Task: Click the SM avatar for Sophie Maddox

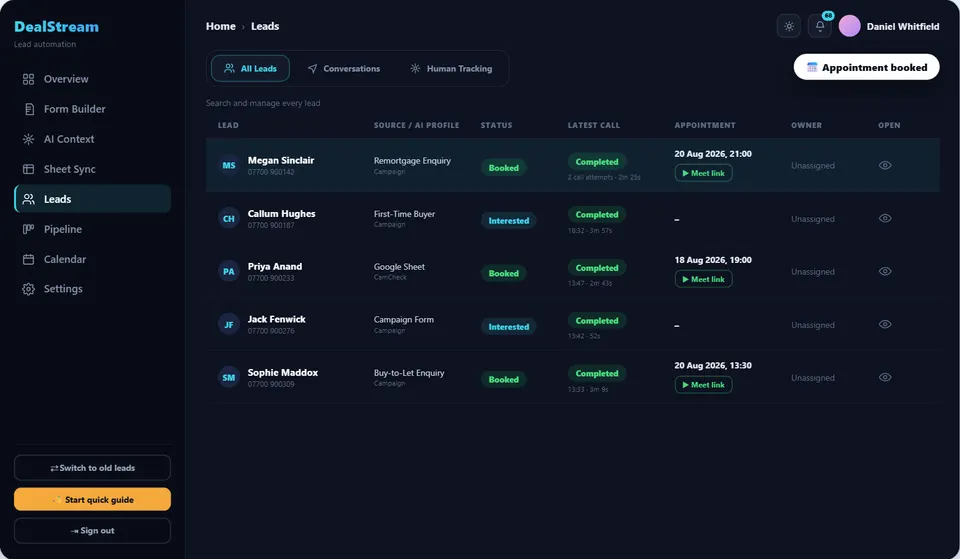Action: (228, 377)
